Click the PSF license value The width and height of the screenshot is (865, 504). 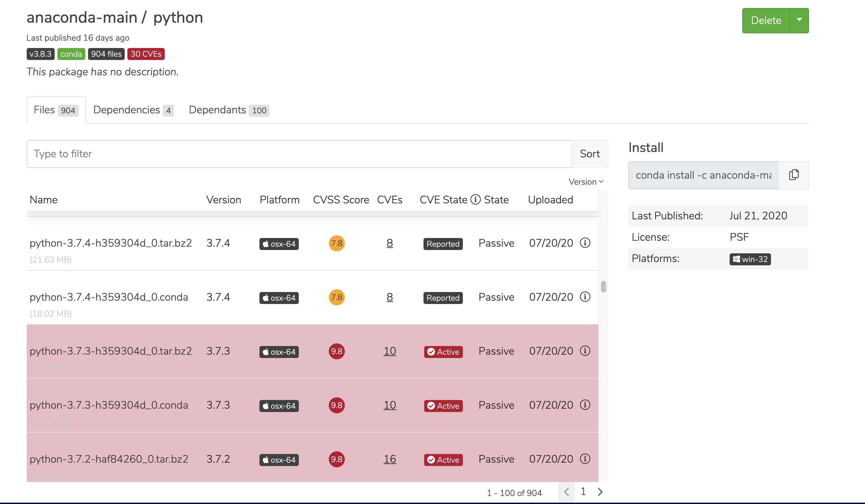tap(739, 237)
